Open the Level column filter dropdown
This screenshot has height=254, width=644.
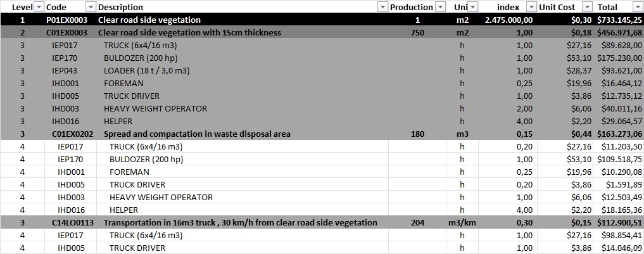click(x=39, y=7)
